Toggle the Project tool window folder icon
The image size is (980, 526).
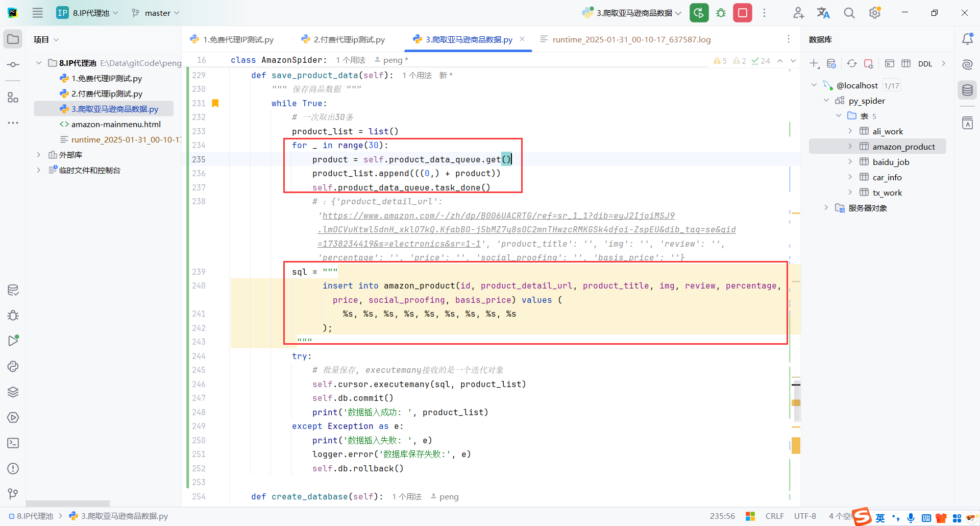click(x=13, y=39)
